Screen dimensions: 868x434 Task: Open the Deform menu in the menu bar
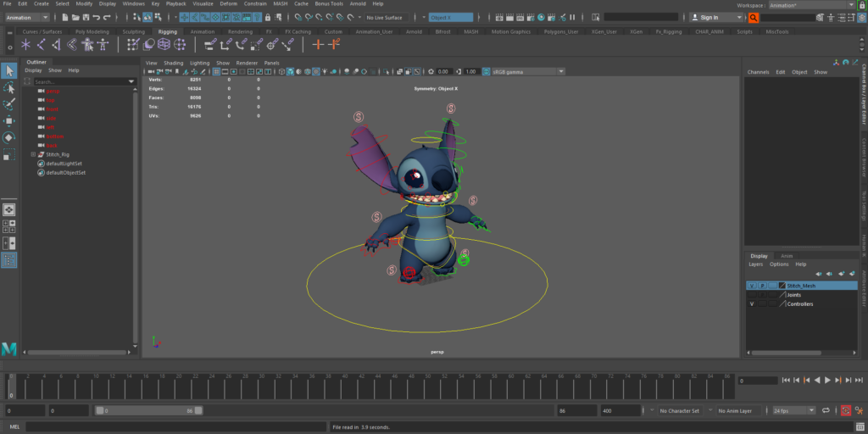[228, 4]
